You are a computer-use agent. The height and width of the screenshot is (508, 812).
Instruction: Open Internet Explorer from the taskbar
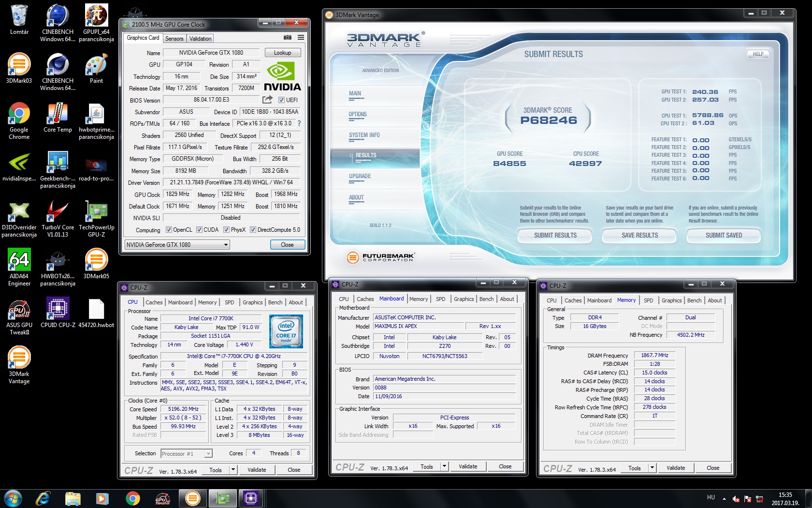43,498
